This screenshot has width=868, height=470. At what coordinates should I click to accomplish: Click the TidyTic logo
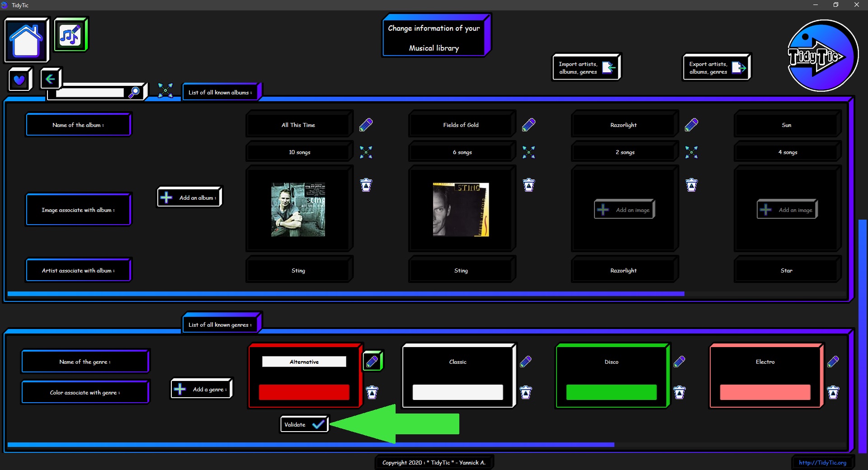[x=822, y=56]
